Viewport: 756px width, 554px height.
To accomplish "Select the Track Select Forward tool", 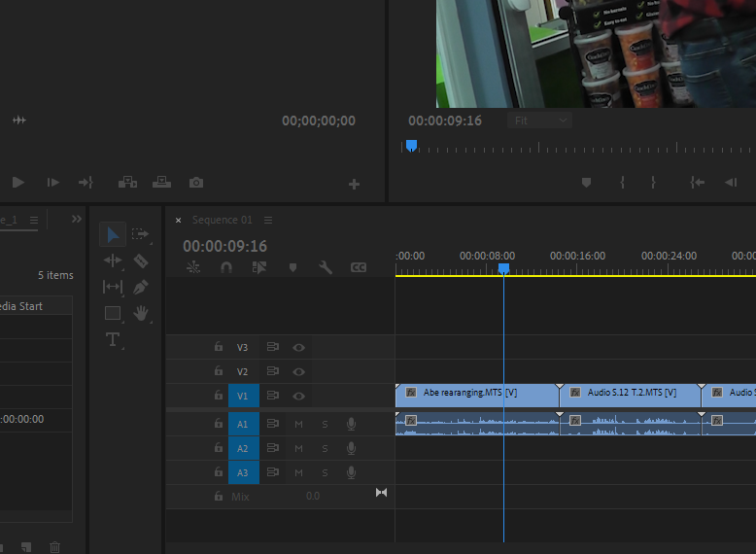I will tap(140, 234).
